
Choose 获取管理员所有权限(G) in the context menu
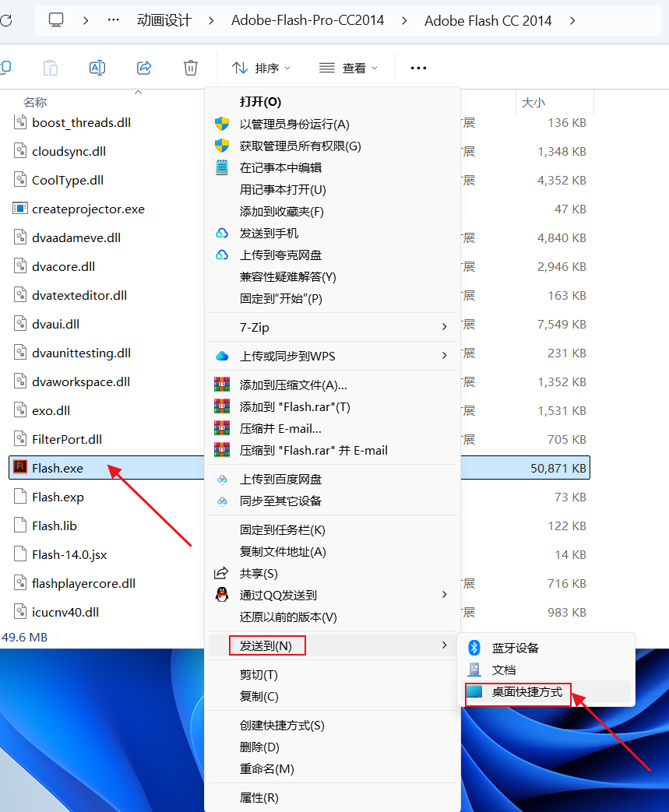(300, 146)
